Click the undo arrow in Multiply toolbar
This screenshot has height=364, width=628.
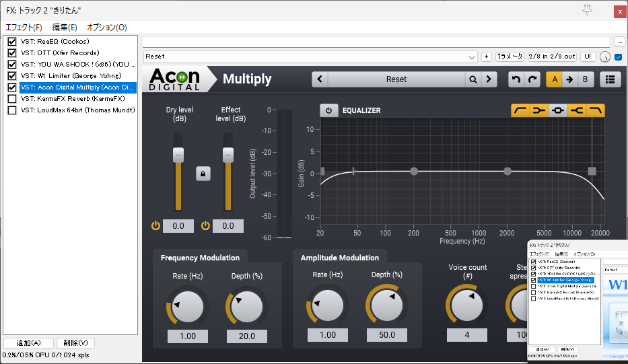(516, 79)
